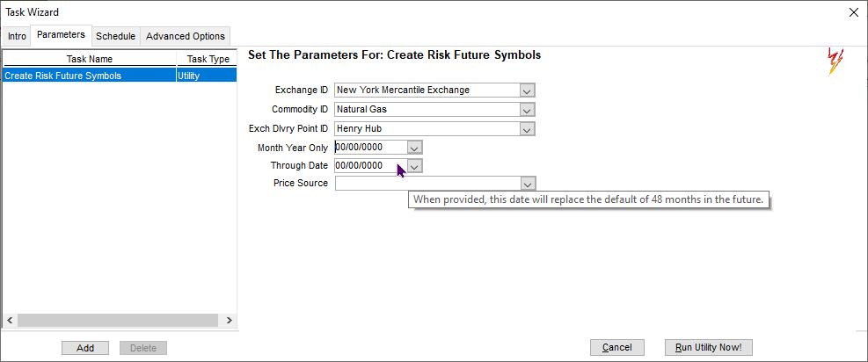Open the Schedule tab

click(x=115, y=36)
